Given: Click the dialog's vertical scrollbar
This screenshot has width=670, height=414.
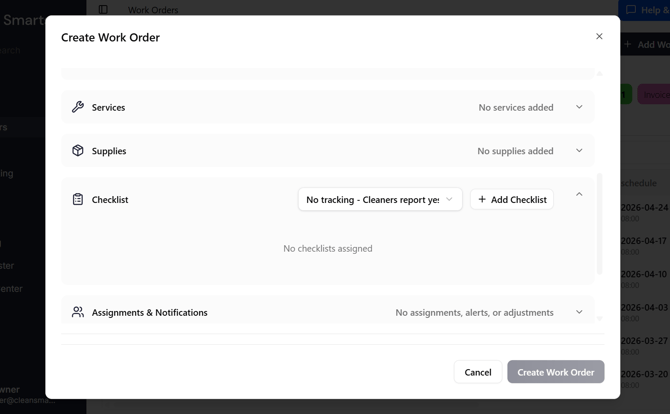Looking at the screenshot, I should coord(600,222).
